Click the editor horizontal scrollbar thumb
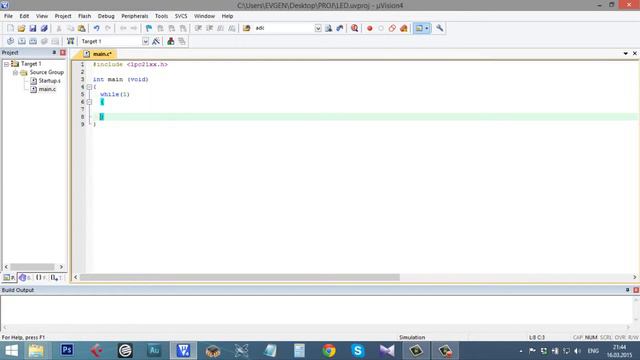 [240, 277]
